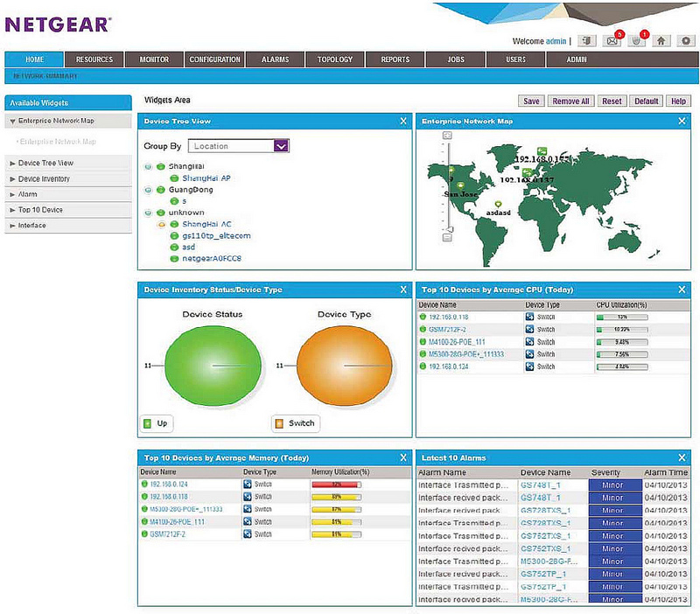Open the settings gear icon

coord(685,40)
